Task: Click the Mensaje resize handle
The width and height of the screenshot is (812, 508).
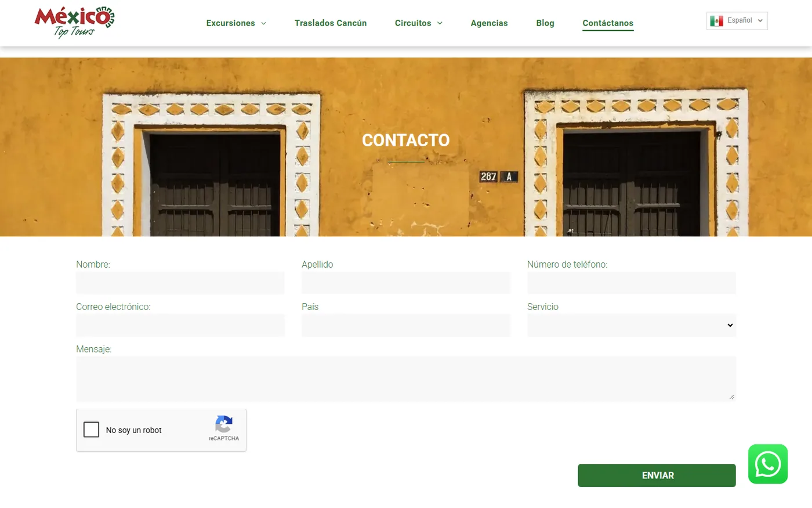Action: pos(731,397)
